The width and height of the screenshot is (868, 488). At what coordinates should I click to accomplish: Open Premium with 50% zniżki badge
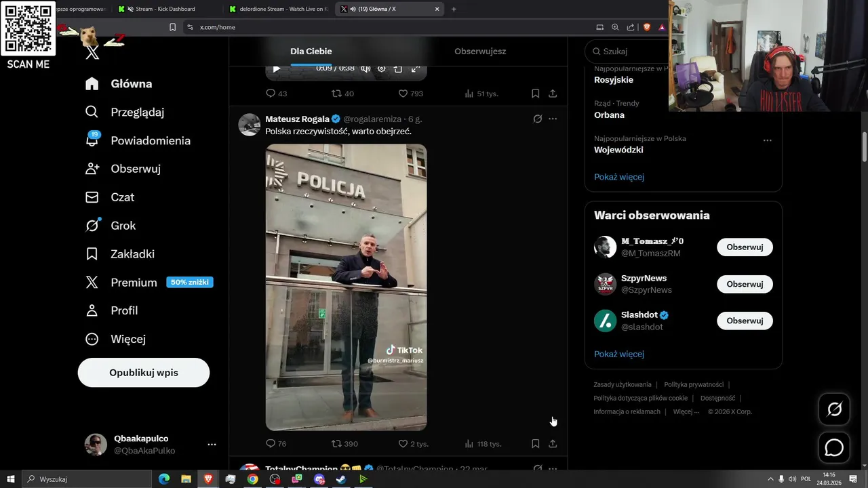(149, 283)
